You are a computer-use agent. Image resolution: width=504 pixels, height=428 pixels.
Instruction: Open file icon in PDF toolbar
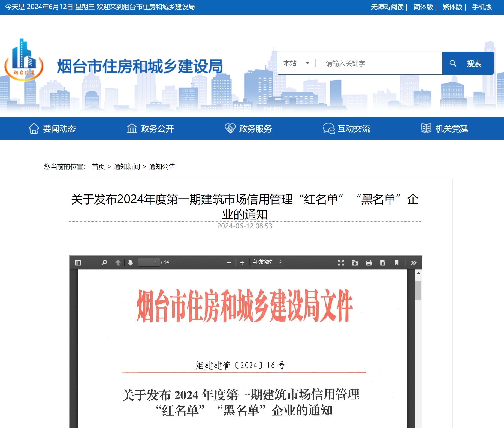(x=355, y=262)
